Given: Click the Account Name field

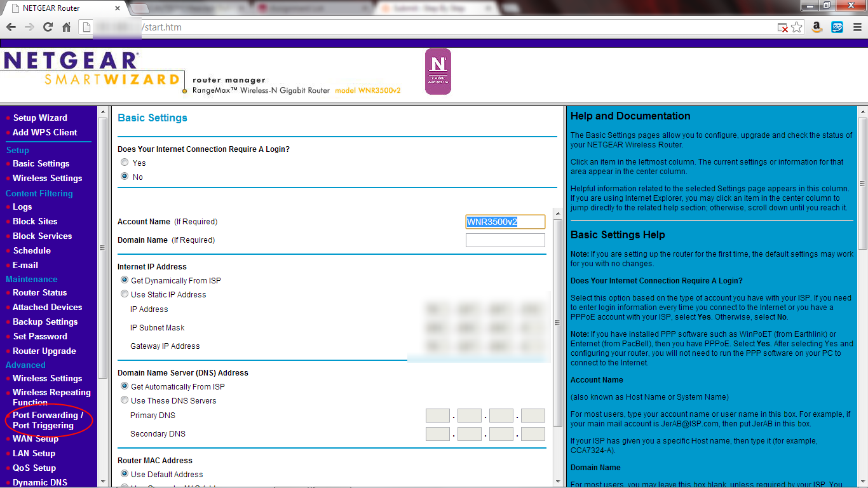Looking at the screenshot, I should point(505,222).
